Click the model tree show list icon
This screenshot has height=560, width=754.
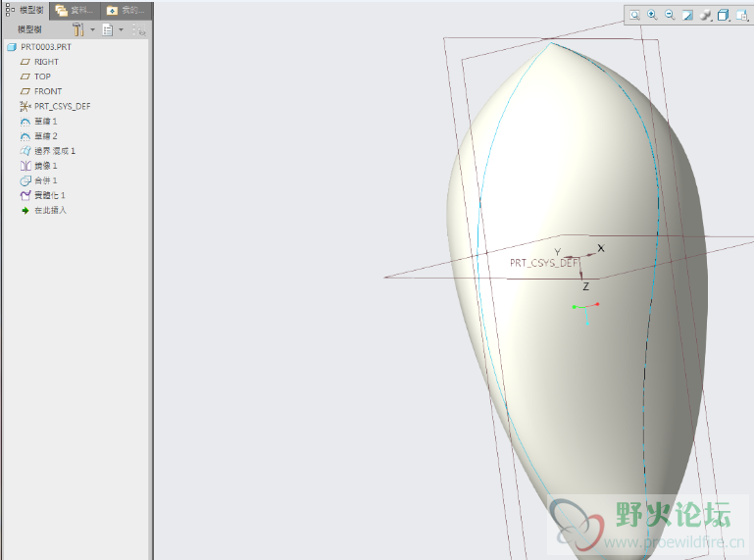108,29
